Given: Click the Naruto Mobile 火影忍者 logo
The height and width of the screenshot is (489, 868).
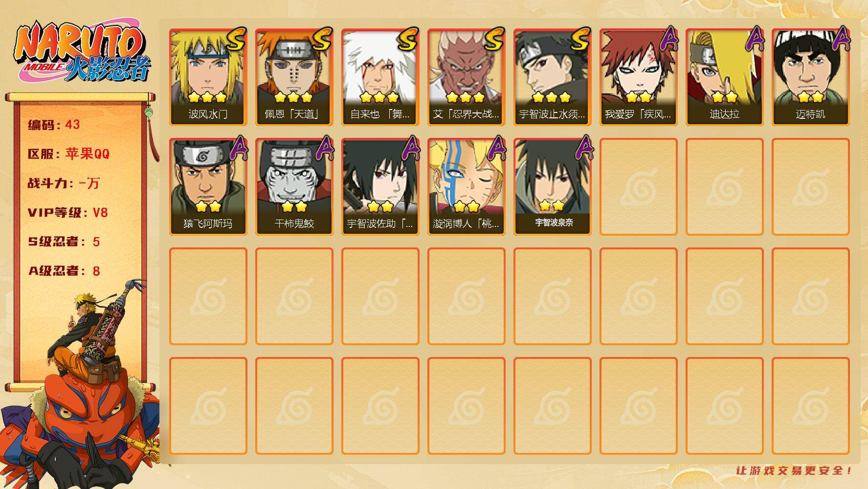Looking at the screenshot, I should 82,52.
